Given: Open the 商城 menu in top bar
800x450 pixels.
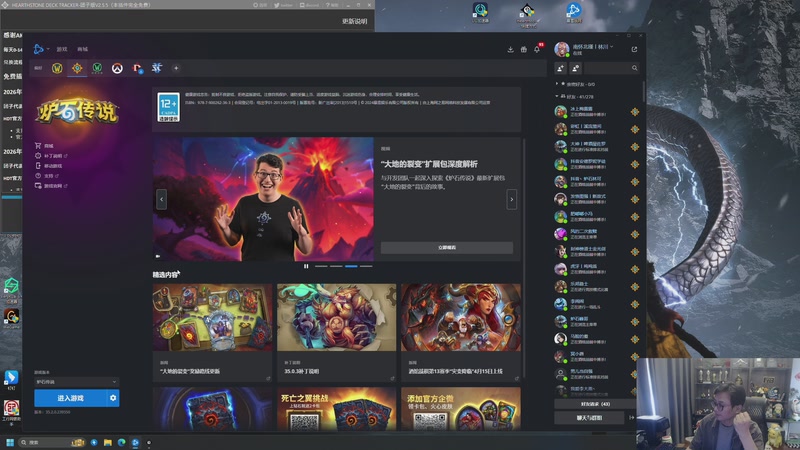Looking at the screenshot, I should [x=83, y=49].
